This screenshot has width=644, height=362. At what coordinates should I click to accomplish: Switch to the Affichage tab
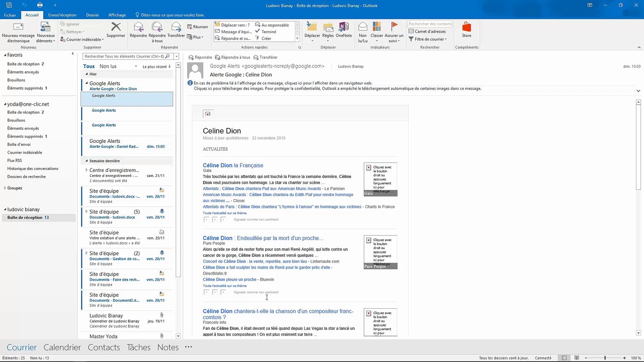tap(117, 15)
